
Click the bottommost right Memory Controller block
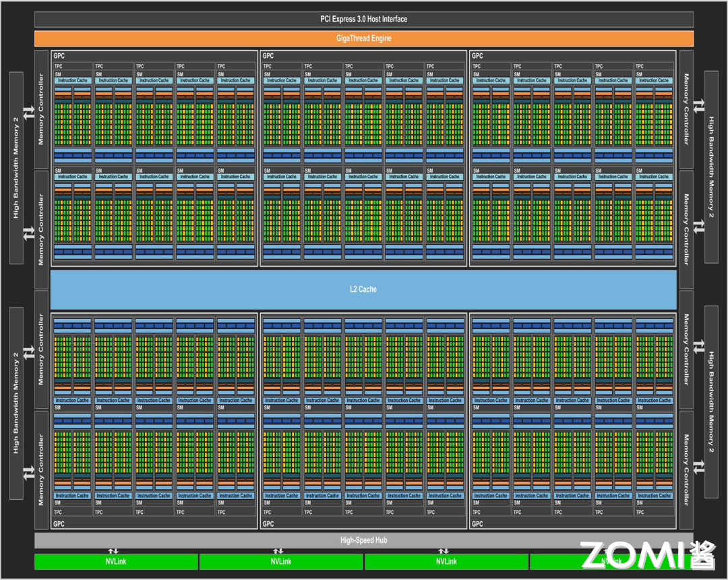[686, 470]
